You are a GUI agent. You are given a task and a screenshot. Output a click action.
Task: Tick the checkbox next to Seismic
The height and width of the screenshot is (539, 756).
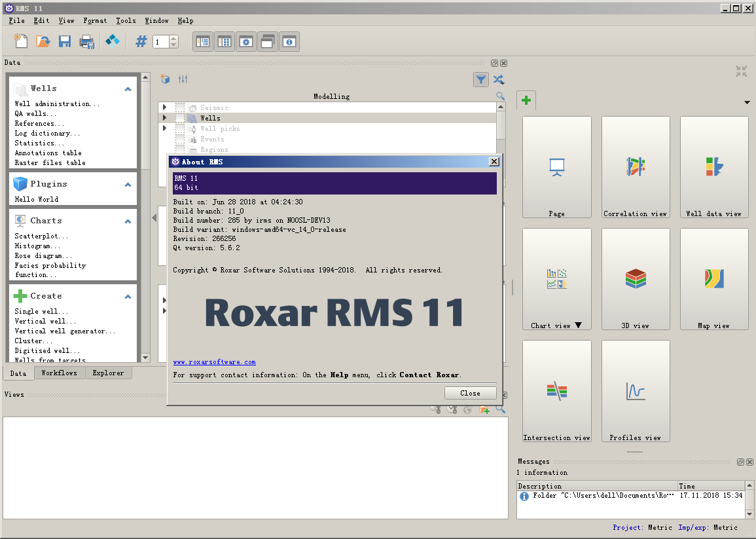[x=180, y=107]
